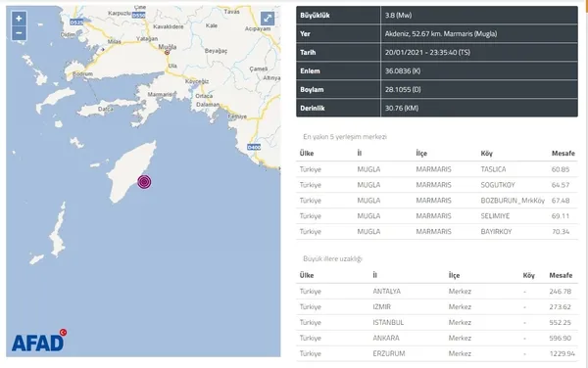The height and width of the screenshot is (368, 588).
Task: Click the Muğla city marker on map
Action: (167, 53)
